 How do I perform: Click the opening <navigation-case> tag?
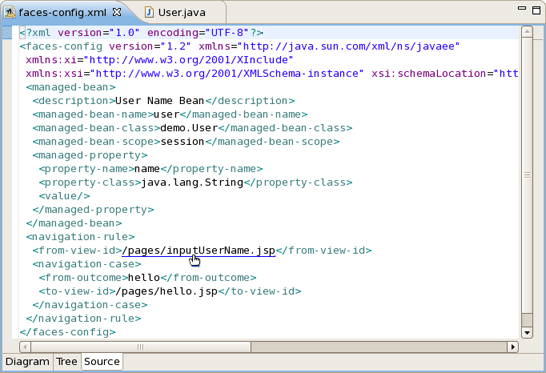tap(87, 264)
